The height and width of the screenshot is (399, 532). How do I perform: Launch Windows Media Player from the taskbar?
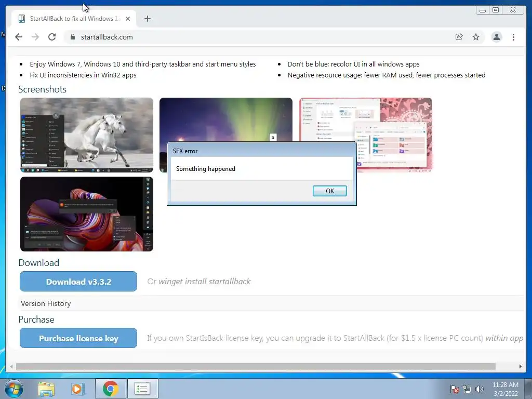77,389
